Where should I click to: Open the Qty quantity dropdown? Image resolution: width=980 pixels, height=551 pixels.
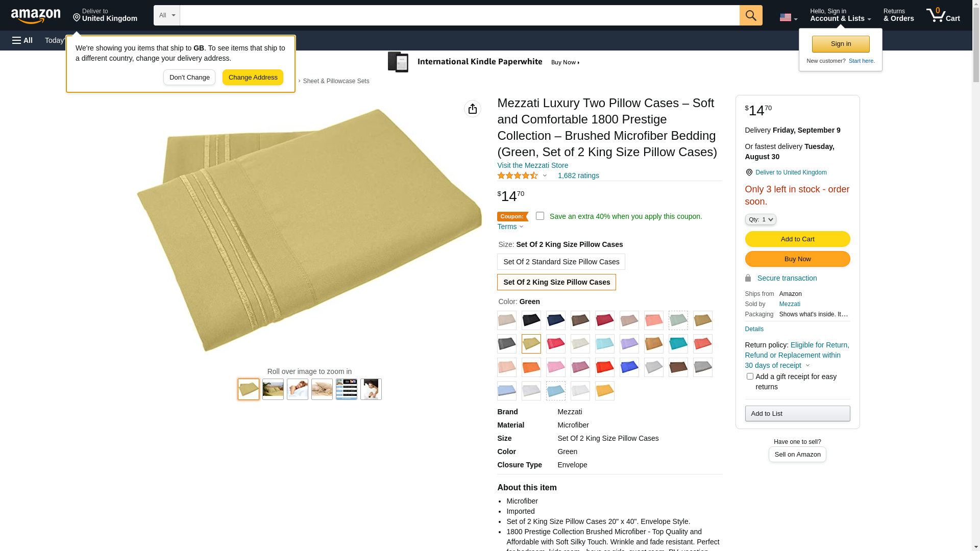pos(761,219)
